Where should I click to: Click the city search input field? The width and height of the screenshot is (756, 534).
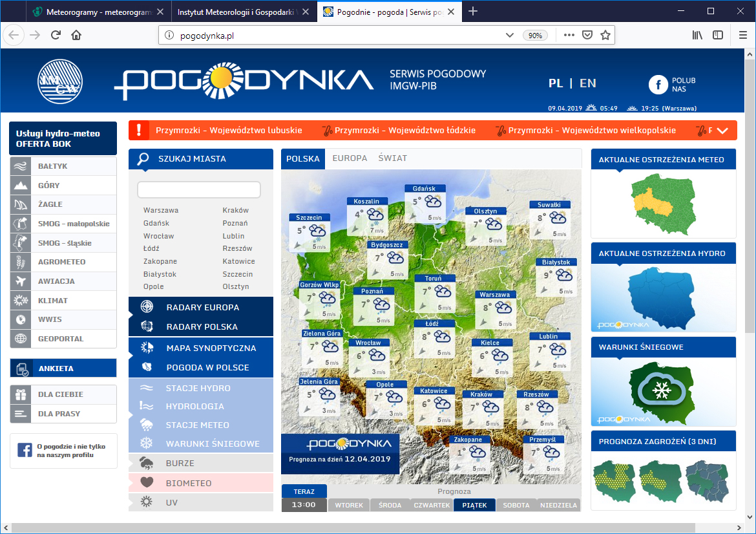(x=199, y=189)
